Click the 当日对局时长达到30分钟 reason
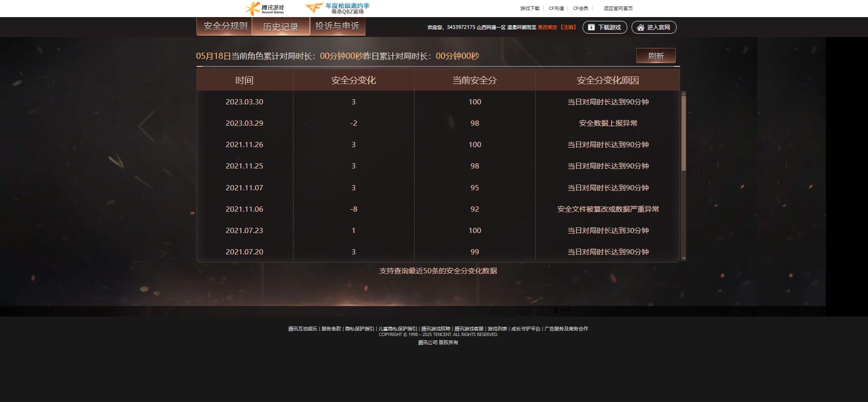This screenshot has width=868, height=402. click(608, 231)
